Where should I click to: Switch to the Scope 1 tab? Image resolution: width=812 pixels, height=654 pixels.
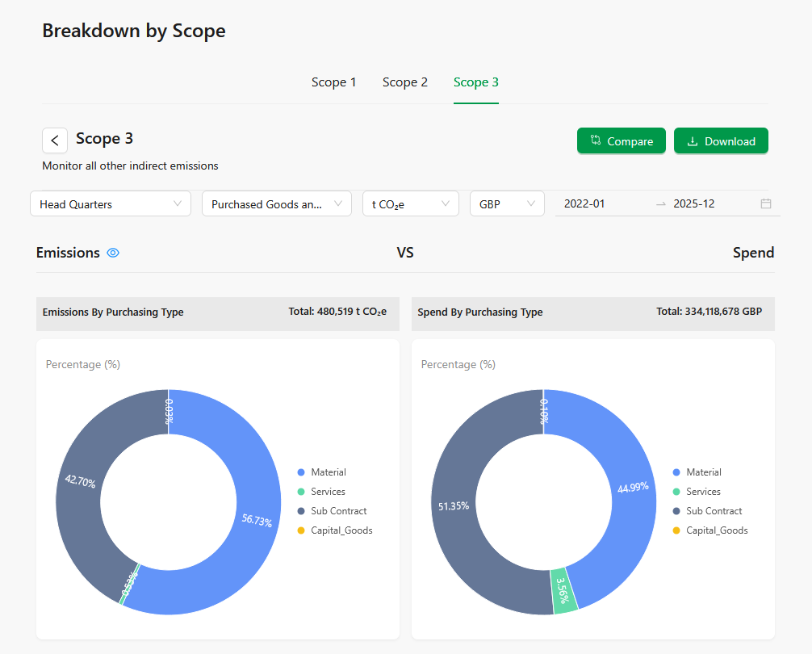point(334,82)
